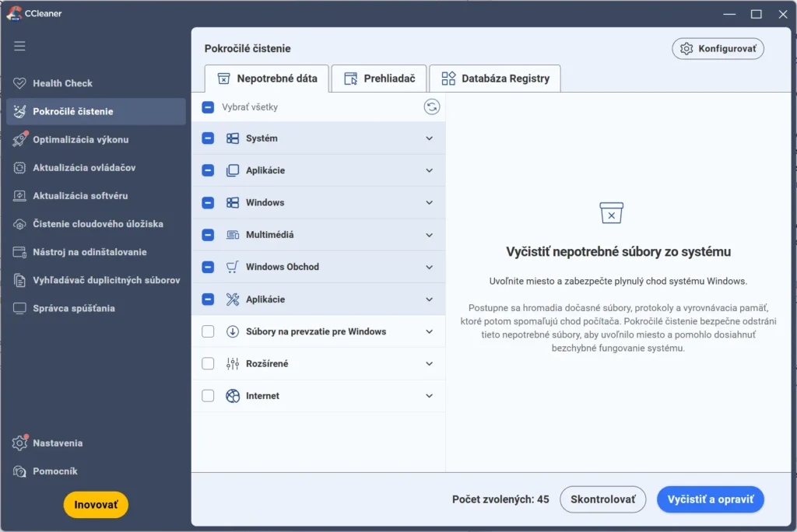
Task: Expand chevron of Aplikácie row above Windows
Action: tap(429, 170)
